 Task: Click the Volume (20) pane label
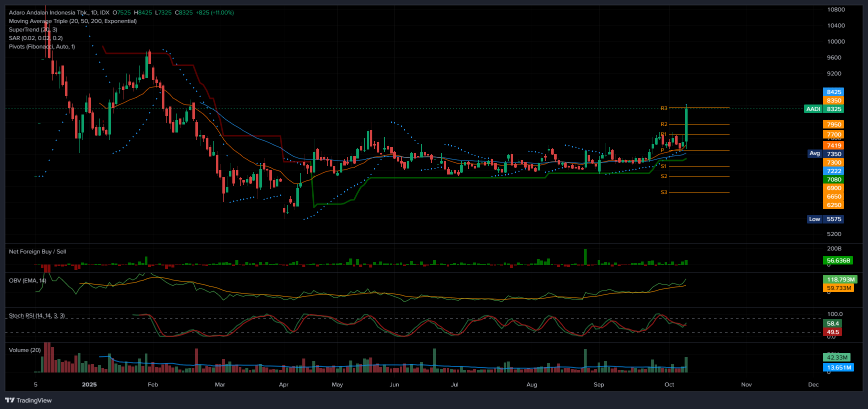(x=25, y=350)
